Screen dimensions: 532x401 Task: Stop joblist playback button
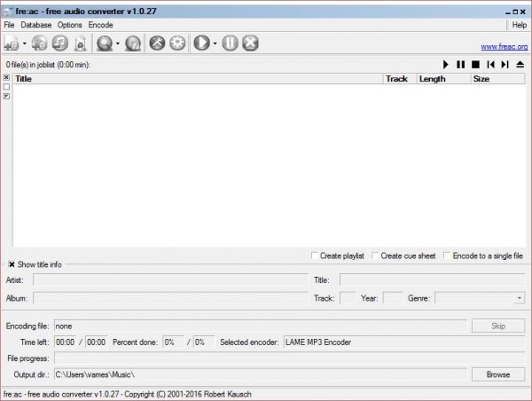click(x=475, y=65)
